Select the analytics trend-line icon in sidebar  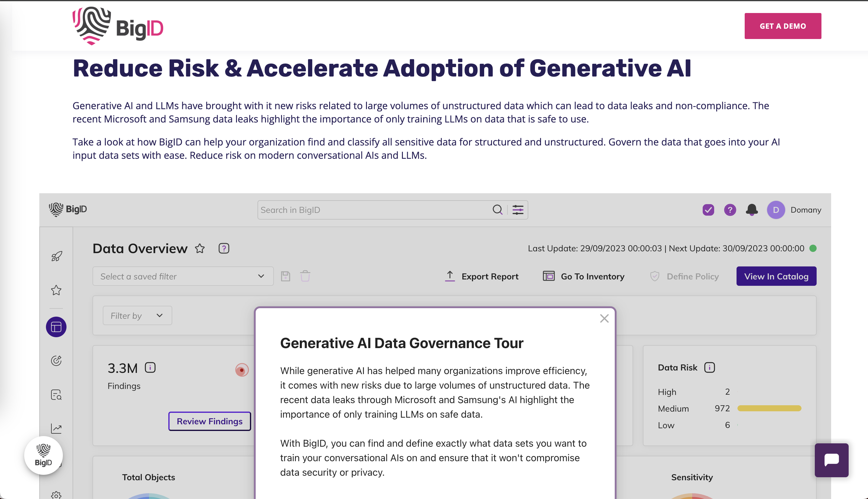pos(56,429)
